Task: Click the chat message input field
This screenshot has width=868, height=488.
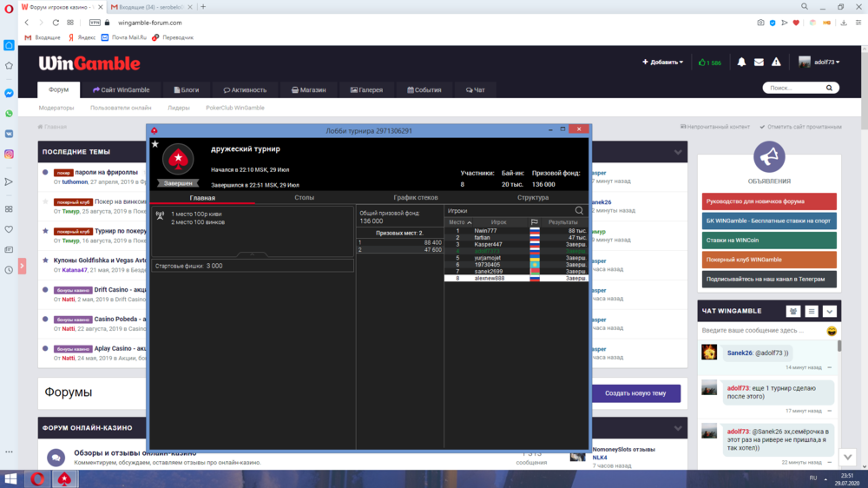Action: (x=760, y=331)
